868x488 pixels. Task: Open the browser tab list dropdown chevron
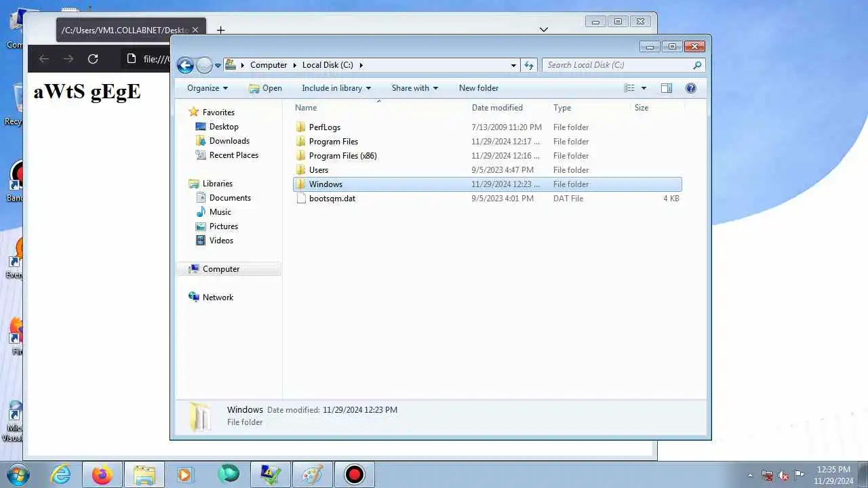coord(544,30)
